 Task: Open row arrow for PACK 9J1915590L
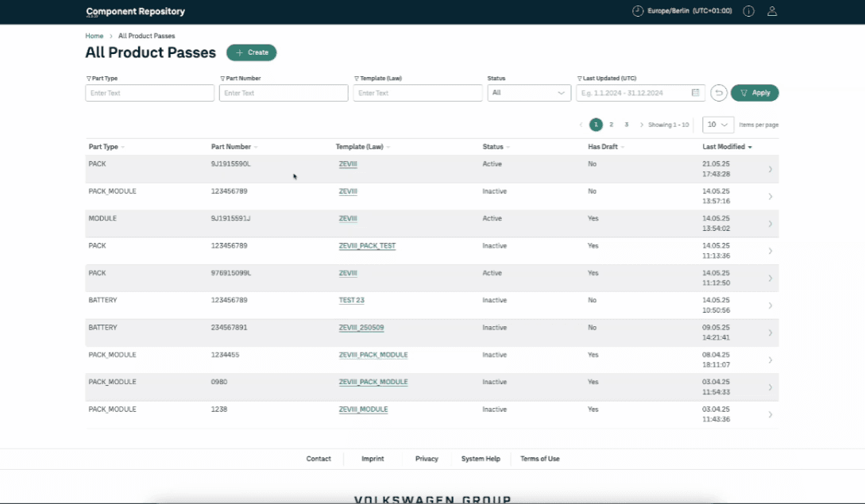click(770, 169)
